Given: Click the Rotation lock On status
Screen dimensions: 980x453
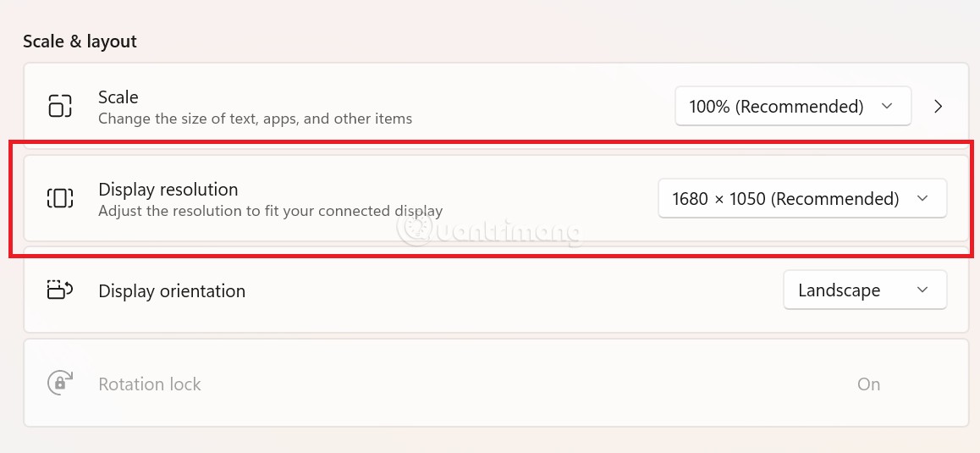Looking at the screenshot, I should pyautogui.click(x=868, y=384).
